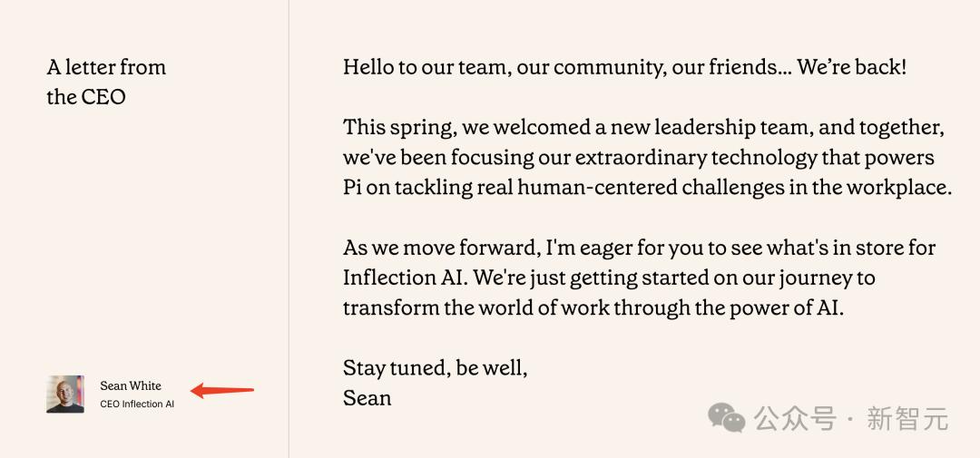Click the 新智元 watermark text

907,419
